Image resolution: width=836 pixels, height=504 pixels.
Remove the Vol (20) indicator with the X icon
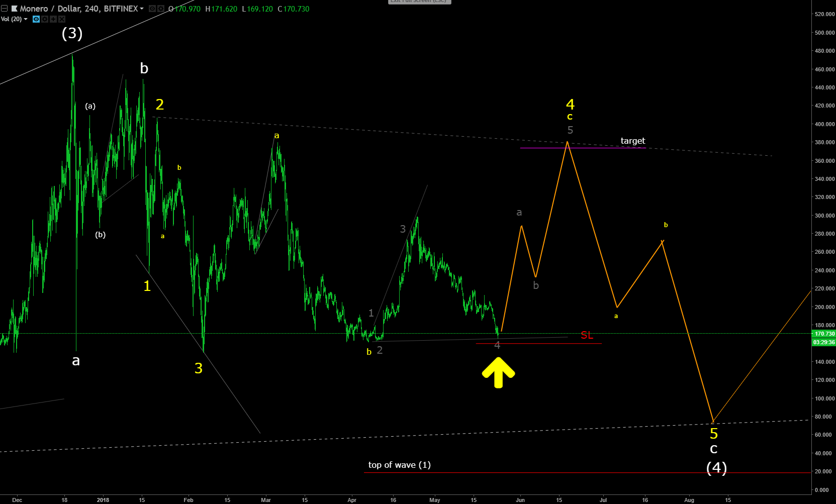(62, 19)
